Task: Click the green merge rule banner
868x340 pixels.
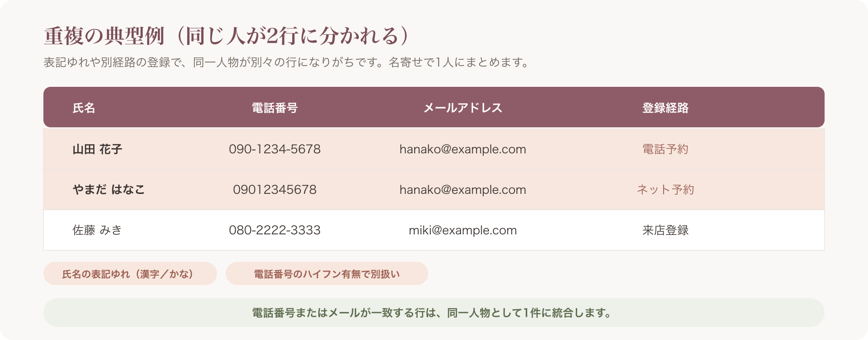Action: pyautogui.click(x=434, y=313)
